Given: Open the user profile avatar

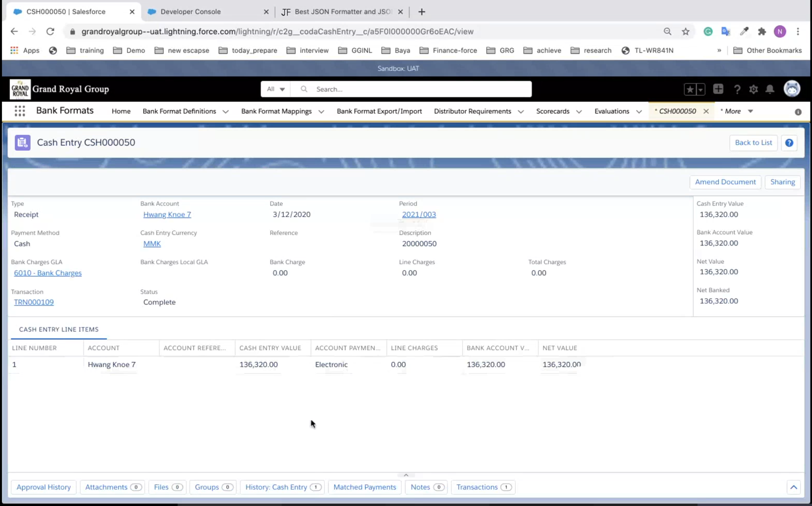Looking at the screenshot, I should (x=792, y=89).
